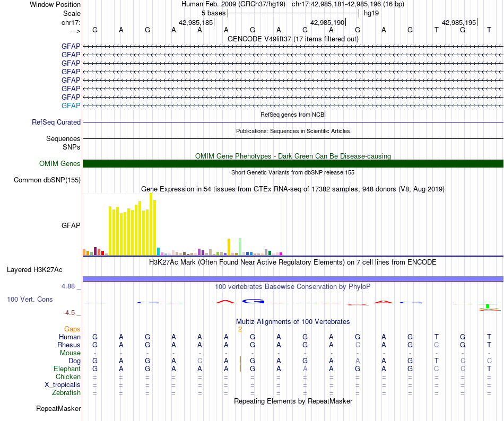Viewport: 504px width, 421px height.
Task: Open the OMIM Genes track label
Action: (59, 163)
